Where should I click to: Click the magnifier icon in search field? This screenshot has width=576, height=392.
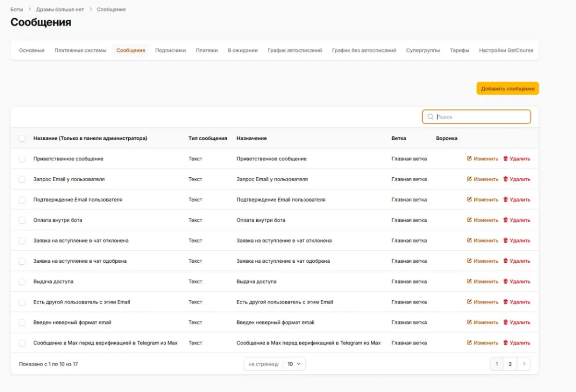click(x=430, y=117)
